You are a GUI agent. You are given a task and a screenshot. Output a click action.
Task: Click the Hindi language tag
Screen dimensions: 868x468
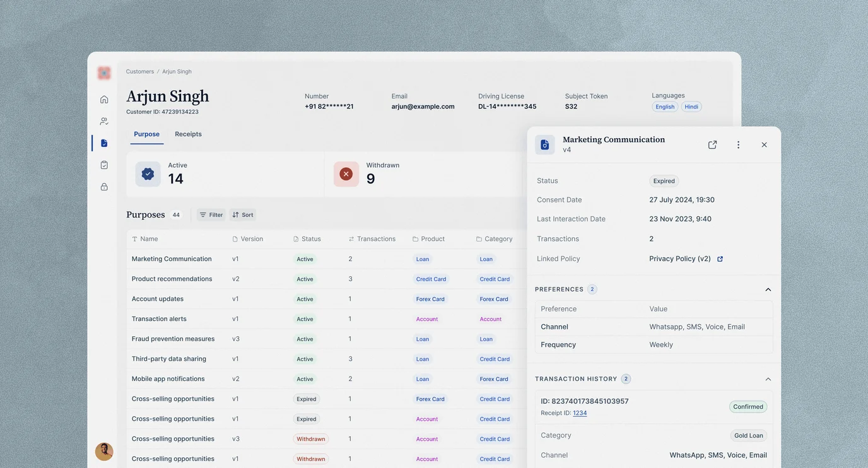[x=691, y=107]
